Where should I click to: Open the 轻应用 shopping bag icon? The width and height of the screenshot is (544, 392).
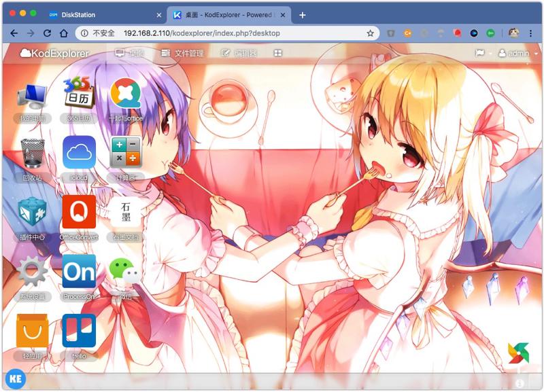pos(32,331)
